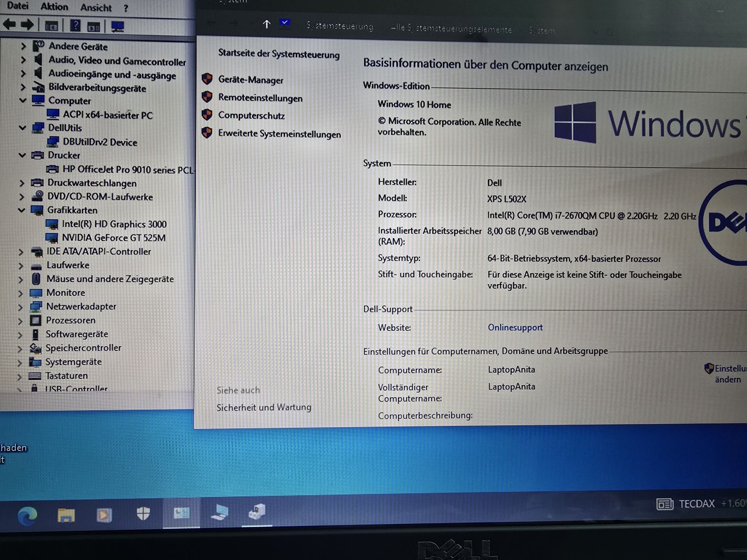Viewport: 747px width, 560px height.
Task: Select the Bildverarbeitungsgeräte label
Action: point(97,88)
